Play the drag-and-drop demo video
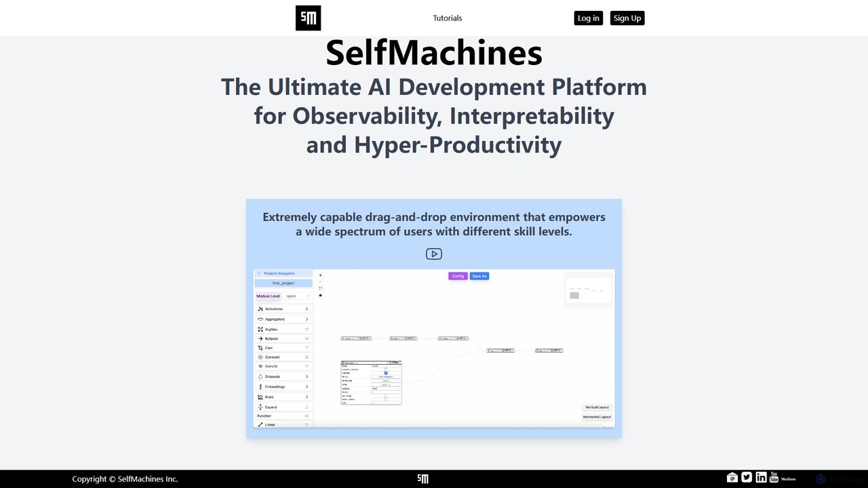The width and height of the screenshot is (868, 488). [434, 253]
